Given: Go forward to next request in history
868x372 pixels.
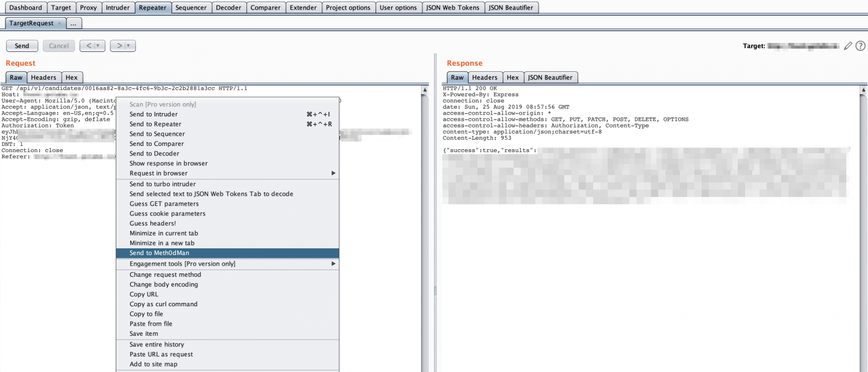Looking at the screenshot, I should click(x=119, y=46).
